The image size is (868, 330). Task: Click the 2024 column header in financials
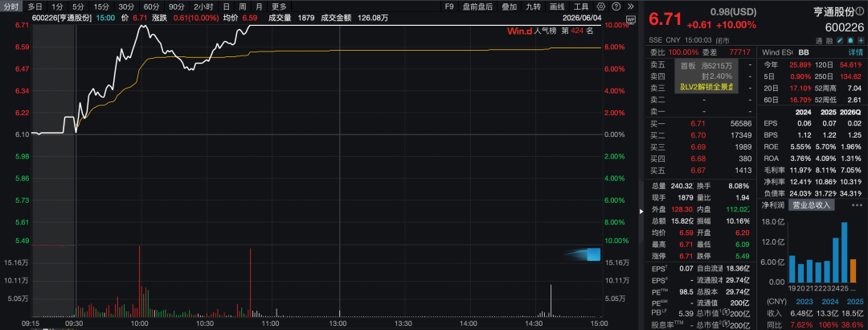[x=802, y=112]
